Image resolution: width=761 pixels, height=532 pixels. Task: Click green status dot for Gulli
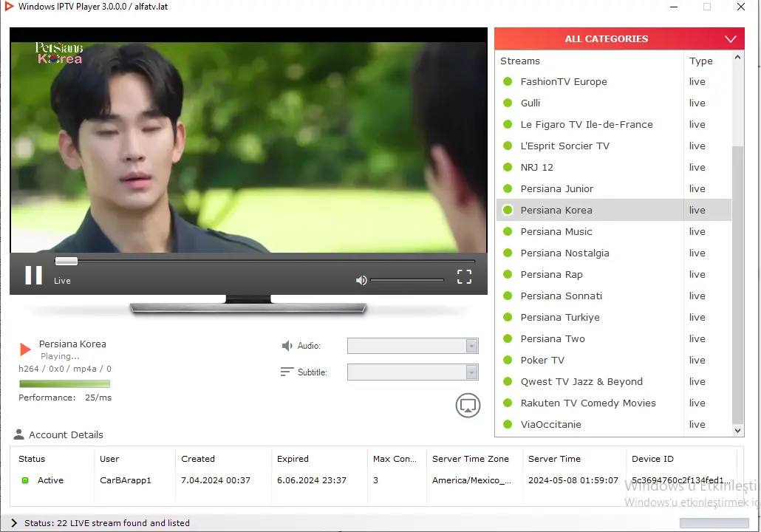(x=508, y=103)
